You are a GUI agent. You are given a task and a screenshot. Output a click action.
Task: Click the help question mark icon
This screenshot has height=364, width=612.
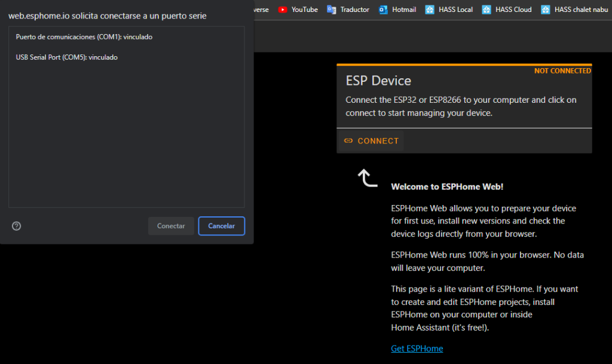(x=17, y=226)
